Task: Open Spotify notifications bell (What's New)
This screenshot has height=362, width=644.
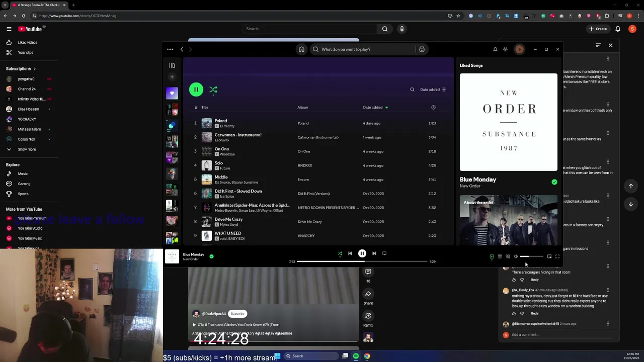Action: [x=495, y=49]
